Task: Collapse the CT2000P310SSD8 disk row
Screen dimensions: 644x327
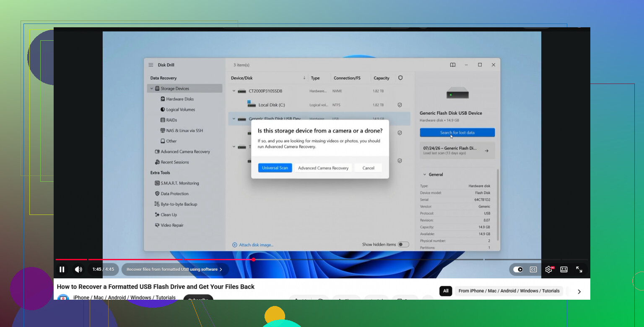Action: (234, 91)
